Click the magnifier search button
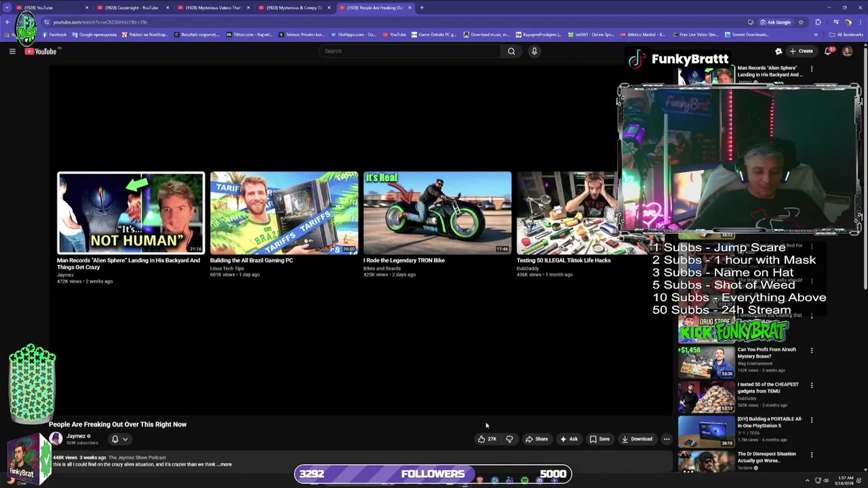 click(511, 51)
